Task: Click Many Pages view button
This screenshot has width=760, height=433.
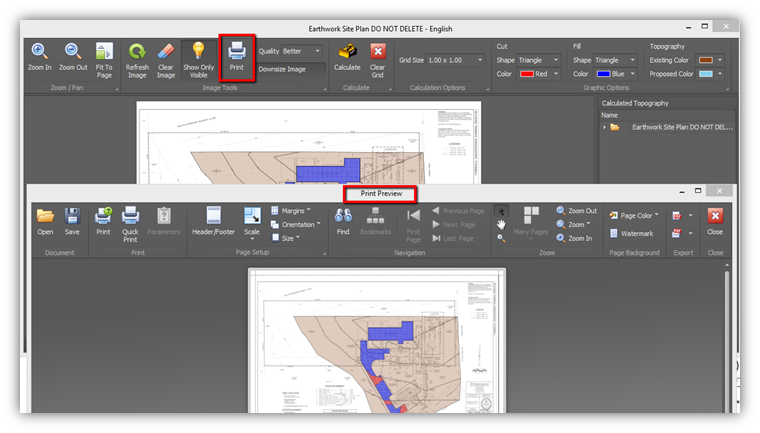Action: click(x=531, y=222)
